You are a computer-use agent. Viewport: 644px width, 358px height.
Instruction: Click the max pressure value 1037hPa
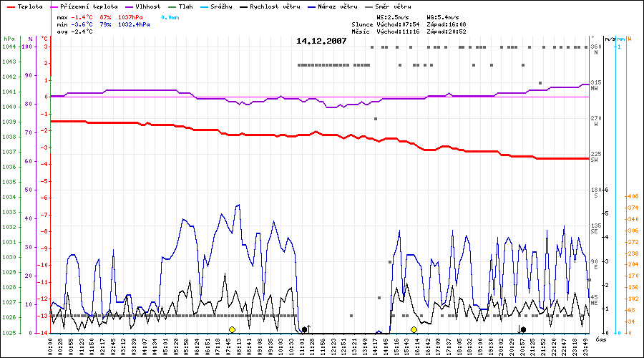pos(131,18)
